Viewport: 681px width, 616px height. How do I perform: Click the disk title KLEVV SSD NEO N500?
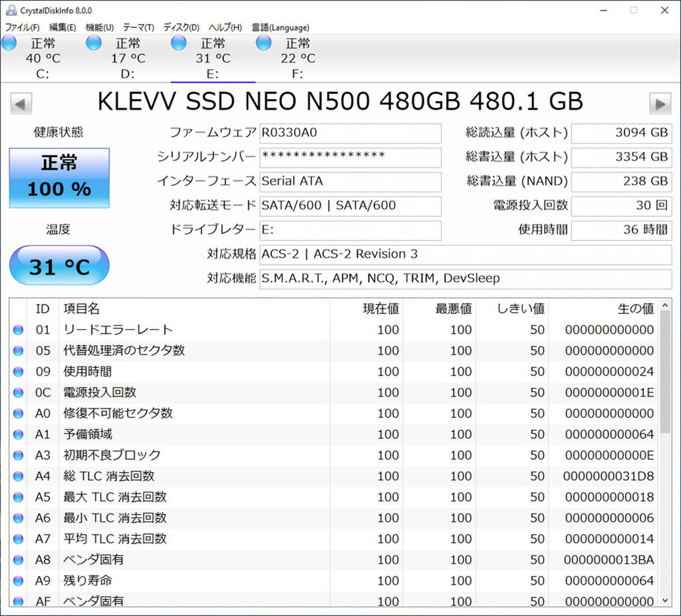pos(340,101)
